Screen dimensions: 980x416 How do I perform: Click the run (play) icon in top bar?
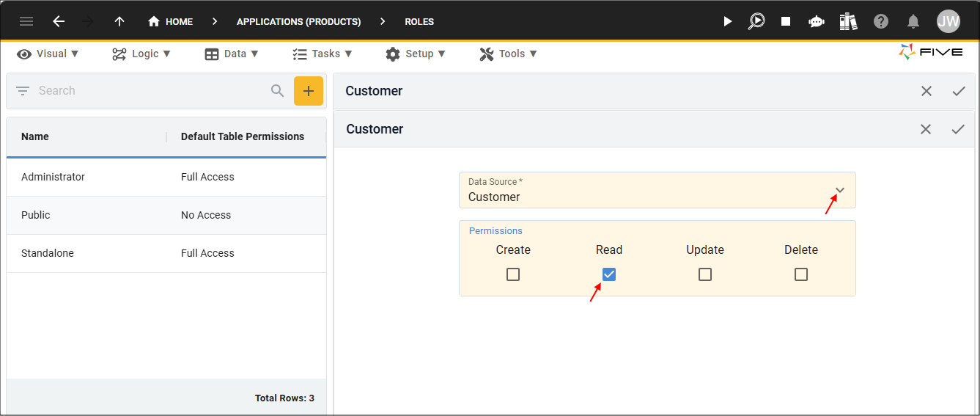(x=728, y=21)
